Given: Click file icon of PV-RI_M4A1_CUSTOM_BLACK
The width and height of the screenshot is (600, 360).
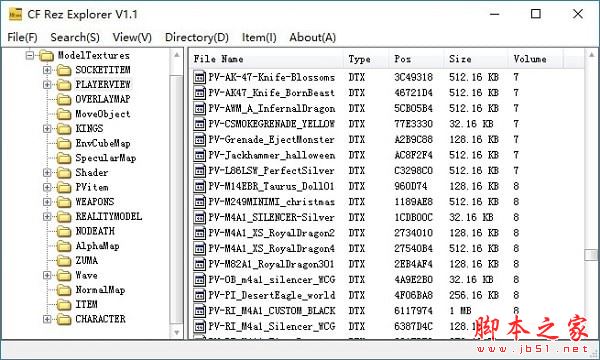Looking at the screenshot, I should [199, 311].
